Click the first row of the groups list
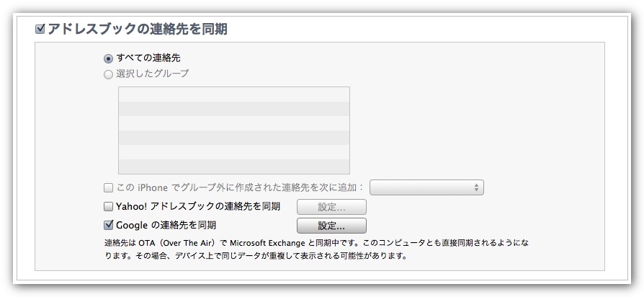644x297 pixels. (233, 94)
